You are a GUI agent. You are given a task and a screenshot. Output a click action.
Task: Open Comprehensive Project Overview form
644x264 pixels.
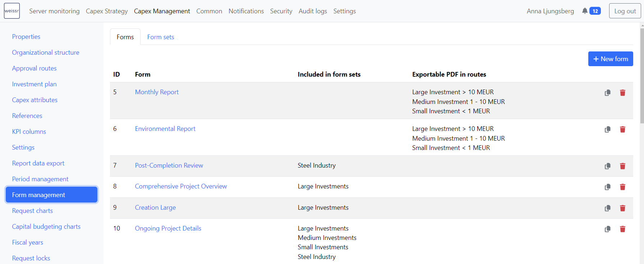click(181, 186)
